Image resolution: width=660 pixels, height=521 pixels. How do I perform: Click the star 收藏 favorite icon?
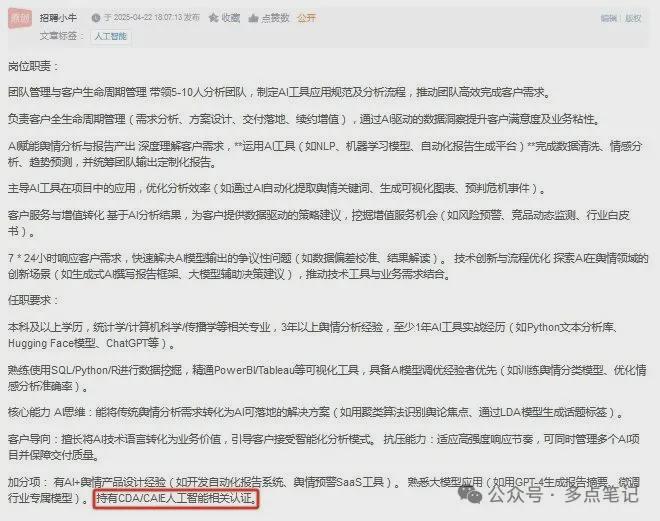pos(213,18)
